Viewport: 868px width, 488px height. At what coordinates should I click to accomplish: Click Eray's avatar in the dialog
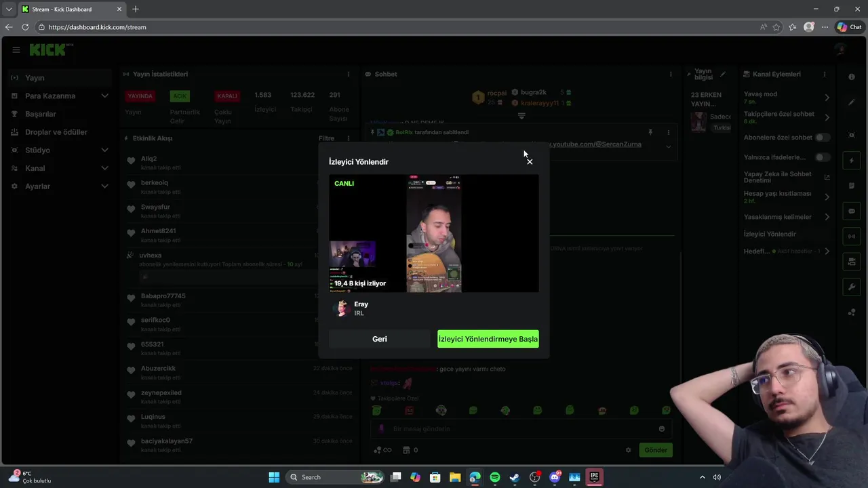[342, 308]
